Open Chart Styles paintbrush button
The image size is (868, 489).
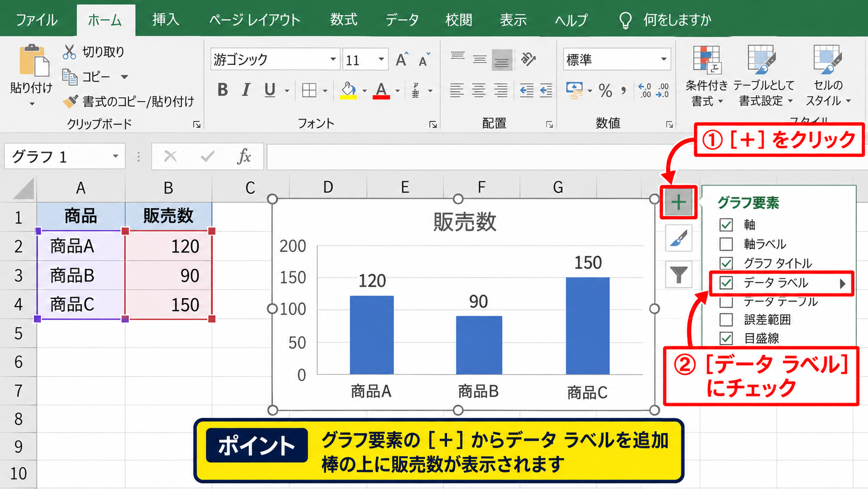(679, 239)
